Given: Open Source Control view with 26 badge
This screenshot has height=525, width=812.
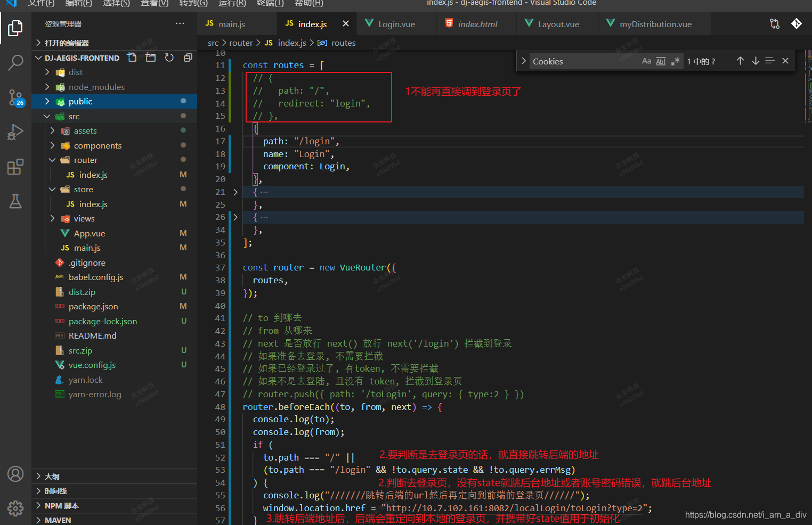Looking at the screenshot, I should point(15,97).
